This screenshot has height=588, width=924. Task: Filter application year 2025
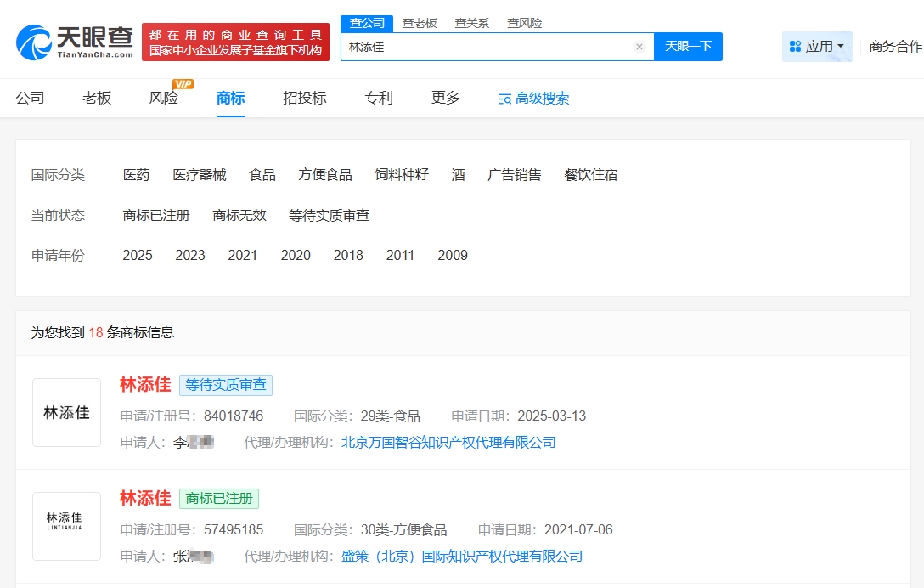(x=138, y=256)
